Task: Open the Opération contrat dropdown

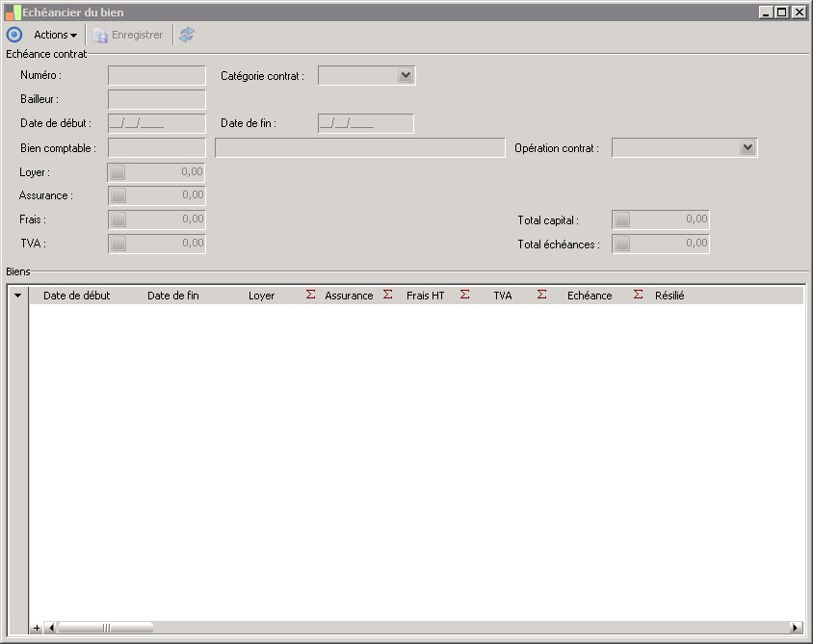Action: click(x=747, y=147)
